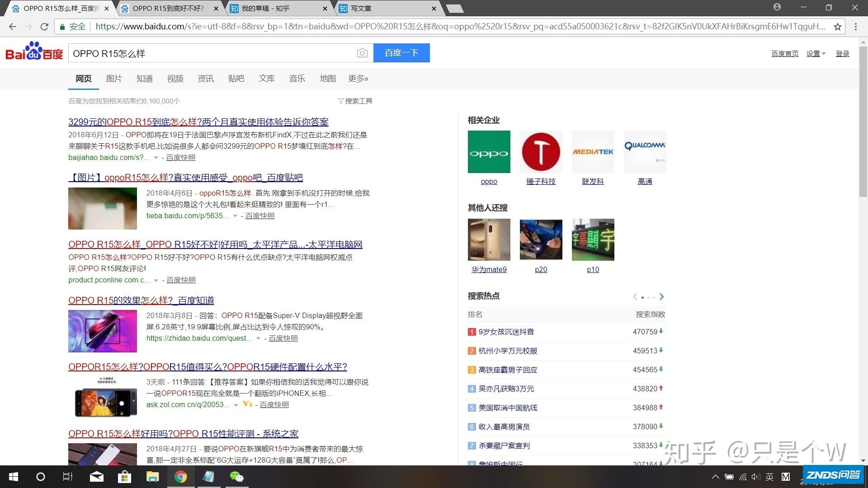Click the camera image-search icon in search box
The width and height of the screenshot is (868, 488).
[x=362, y=53]
